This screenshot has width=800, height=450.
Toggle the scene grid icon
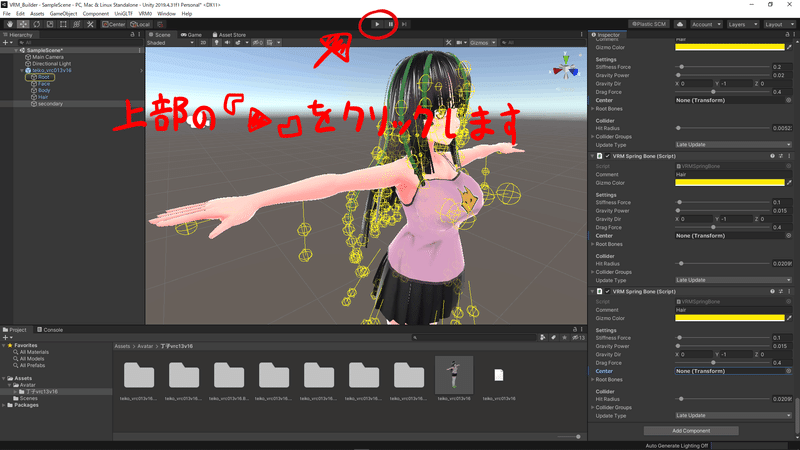(270, 43)
